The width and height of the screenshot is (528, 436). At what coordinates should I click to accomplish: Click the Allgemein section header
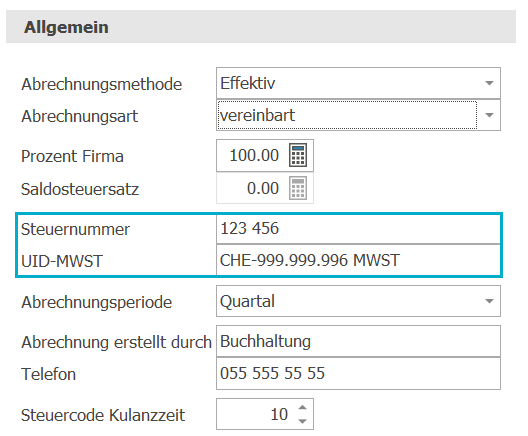point(261,27)
